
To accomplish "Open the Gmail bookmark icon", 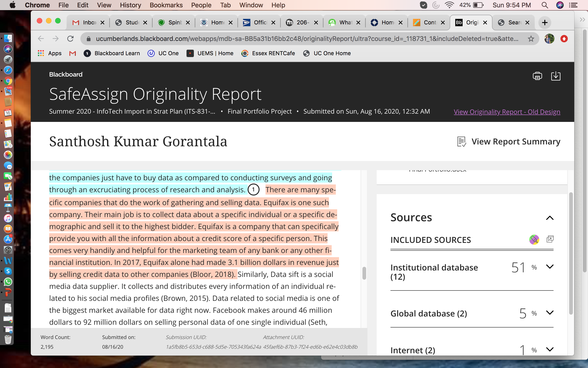I will tap(72, 53).
